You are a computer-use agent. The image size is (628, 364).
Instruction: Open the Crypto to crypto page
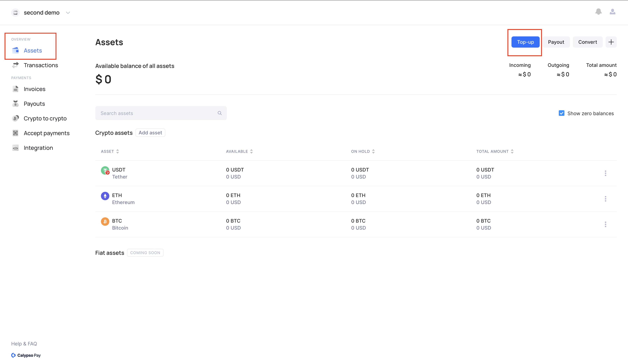45,118
